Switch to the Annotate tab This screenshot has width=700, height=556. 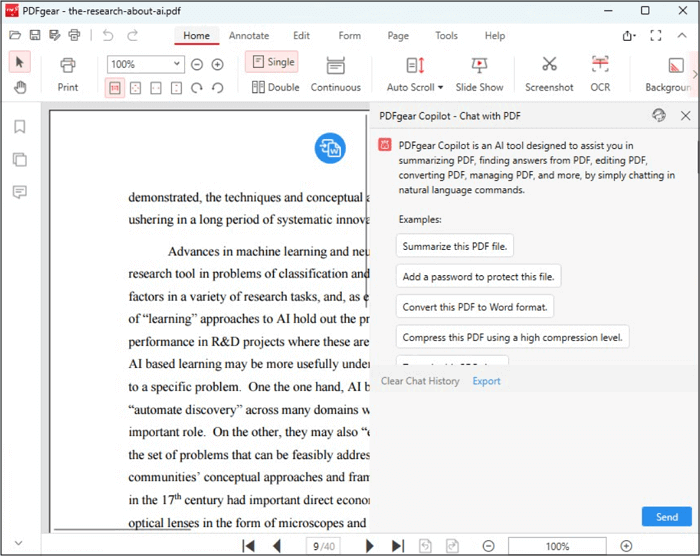click(248, 36)
